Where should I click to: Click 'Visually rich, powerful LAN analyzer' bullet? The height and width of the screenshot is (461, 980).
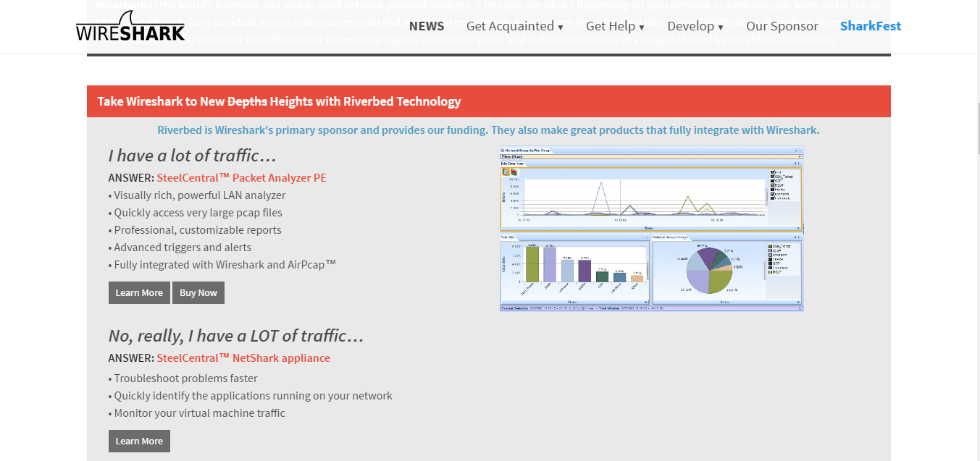point(197,195)
